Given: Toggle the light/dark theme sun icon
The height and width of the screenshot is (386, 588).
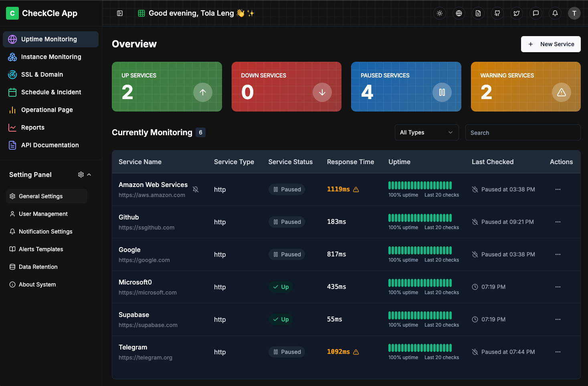Looking at the screenshot, I should pyautogui.click(x=440, y=13).
